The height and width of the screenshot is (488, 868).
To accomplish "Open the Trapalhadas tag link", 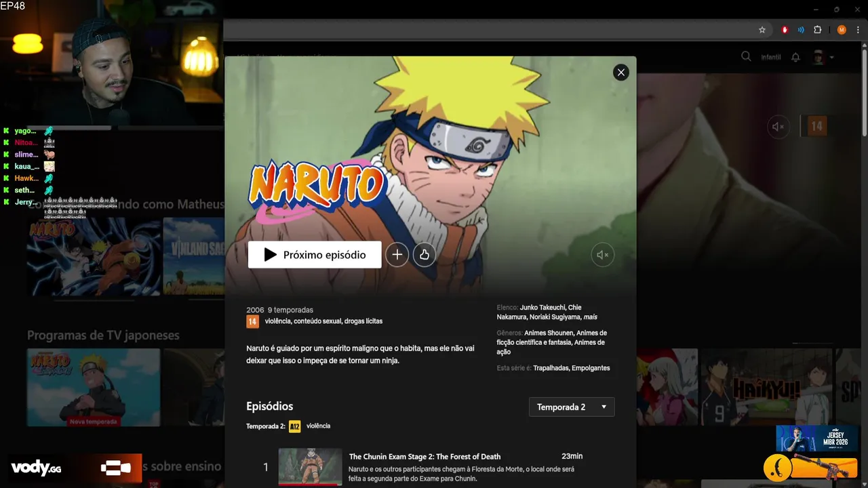I will click(x=551, y=368).
